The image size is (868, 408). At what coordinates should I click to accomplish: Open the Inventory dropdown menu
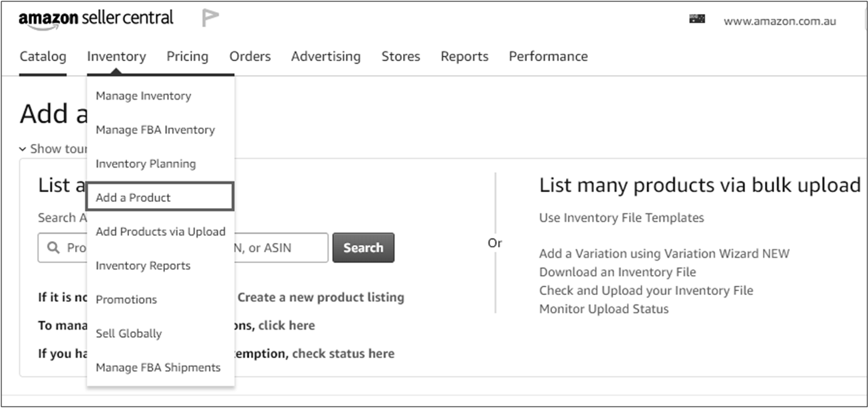[x=116, y=56]
